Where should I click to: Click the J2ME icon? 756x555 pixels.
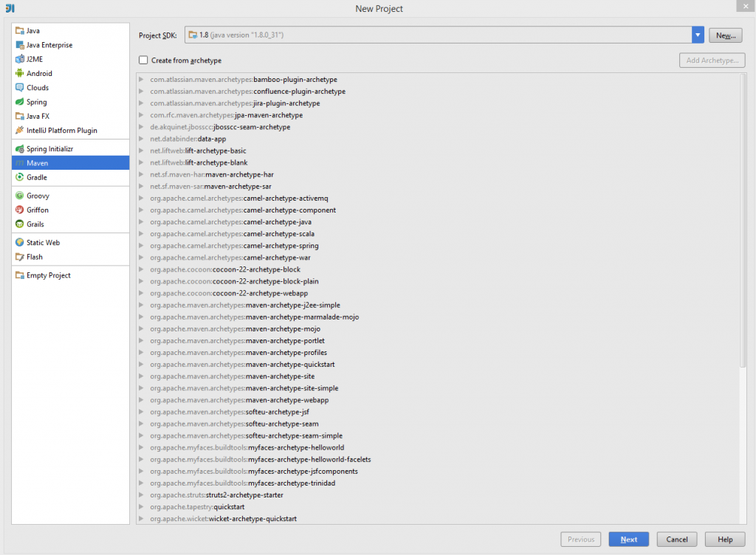coord(20,59)
